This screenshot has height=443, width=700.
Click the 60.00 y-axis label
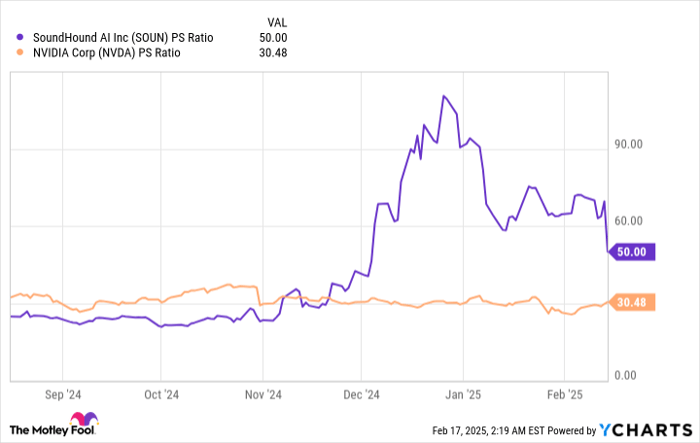pos(628,221)
